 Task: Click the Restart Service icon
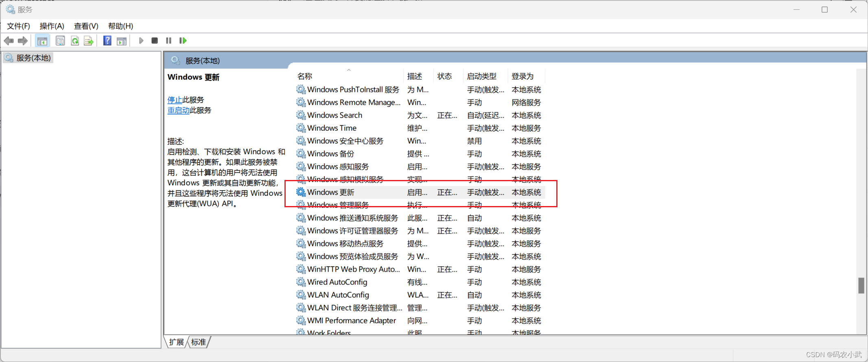pos(183,41)
